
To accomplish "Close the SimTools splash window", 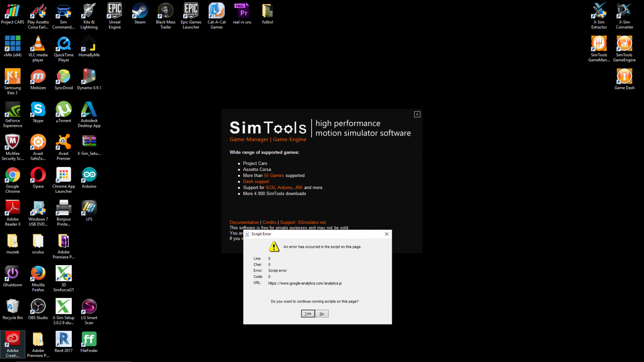I will click(417, 114).
